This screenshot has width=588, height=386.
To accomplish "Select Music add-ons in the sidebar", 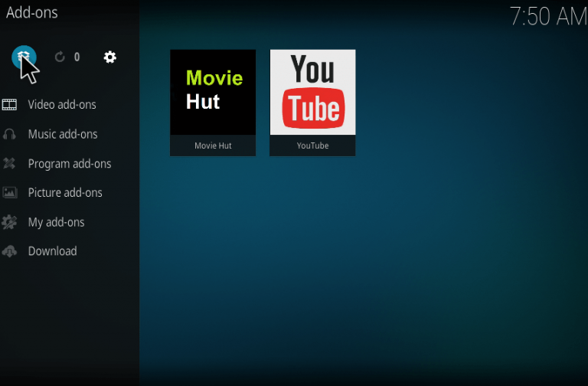I will [x=63, y=134].
